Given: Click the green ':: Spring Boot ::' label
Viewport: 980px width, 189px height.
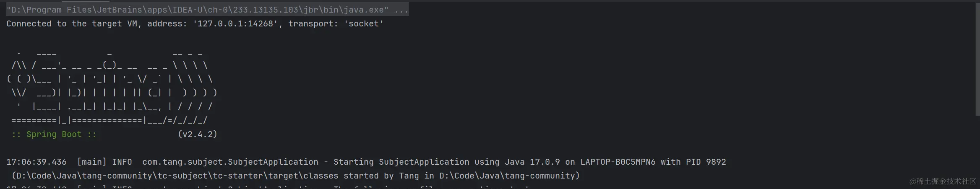Looking at the screenshot, I should point(54,135).
